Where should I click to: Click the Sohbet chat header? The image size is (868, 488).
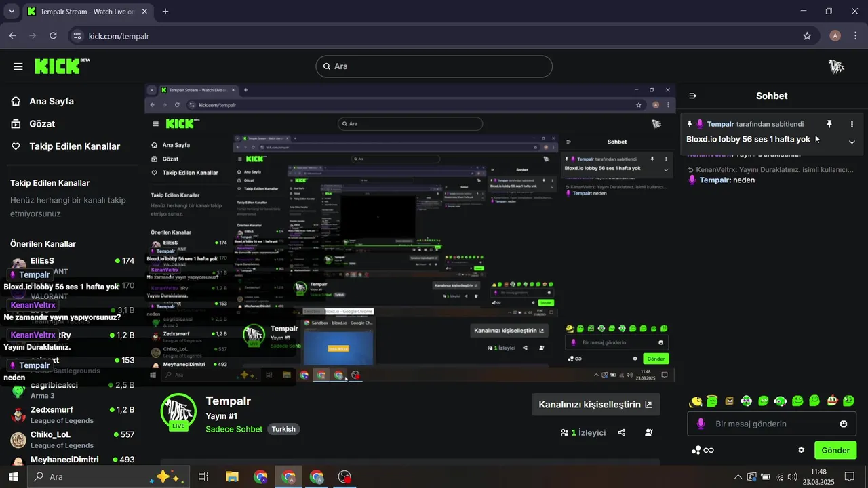pos(772,96)
